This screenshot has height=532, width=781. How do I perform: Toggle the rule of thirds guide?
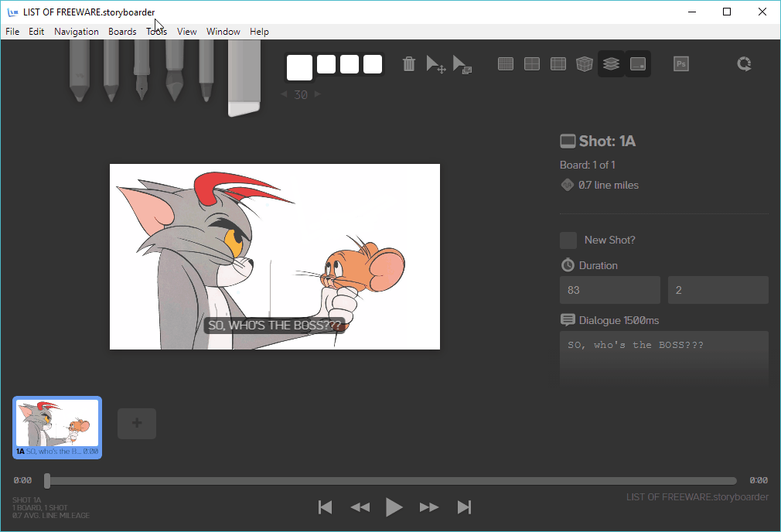(558, 63)
